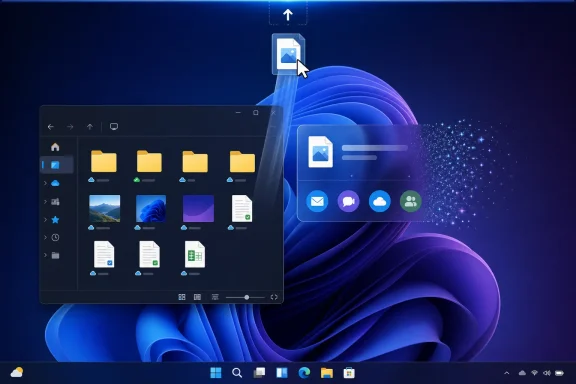Screen dimensions: 576x384
Task: Select the purple gradient image thumbnail
Action: pos(198,208)
